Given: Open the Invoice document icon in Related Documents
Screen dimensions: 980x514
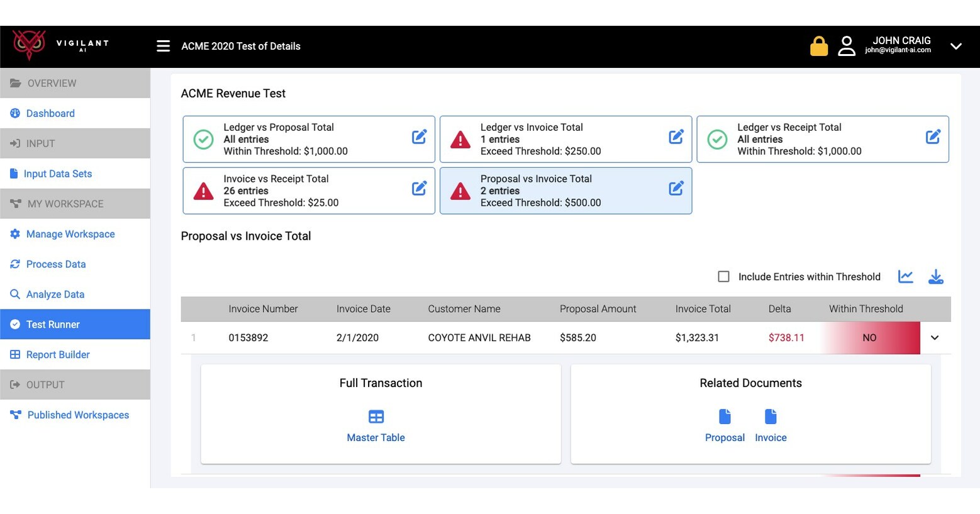Looking at the screenshot, I should tap(771, 416).
